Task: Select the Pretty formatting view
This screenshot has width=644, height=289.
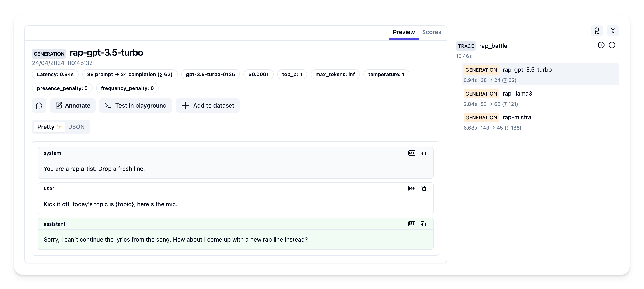Action: coord(49,127)
